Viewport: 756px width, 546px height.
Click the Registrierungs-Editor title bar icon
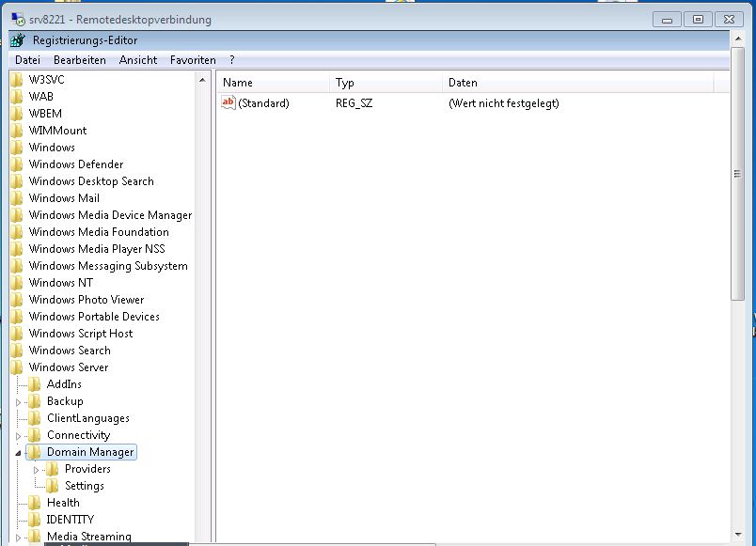pos(18,40)
